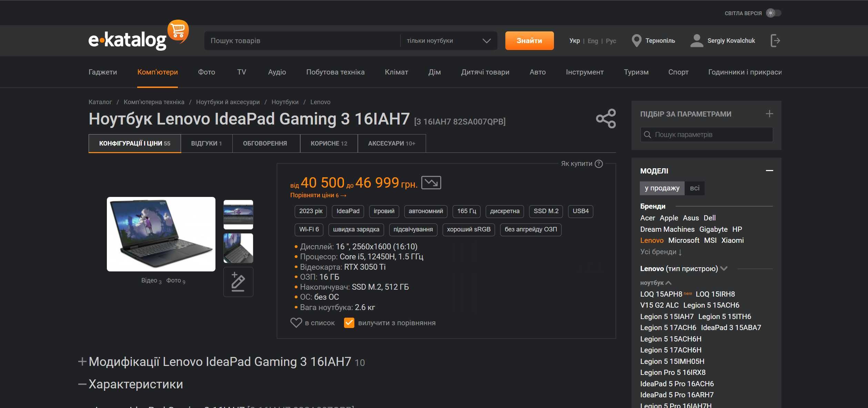Screen dimensions: 868x408
Task: Click the logout icon in the header
Action: pos(775,41)
